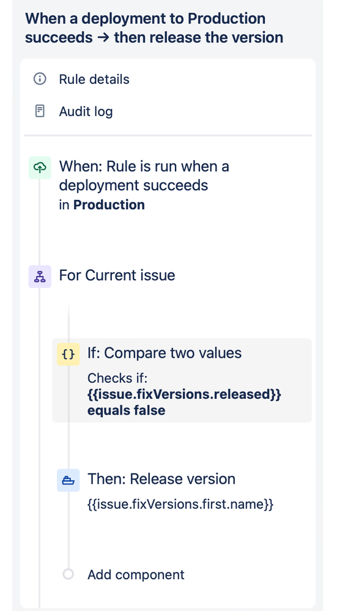Click the bold Production environment label
Screen dimensions: 364x611
pyautogui.click(x=109, y=205)
